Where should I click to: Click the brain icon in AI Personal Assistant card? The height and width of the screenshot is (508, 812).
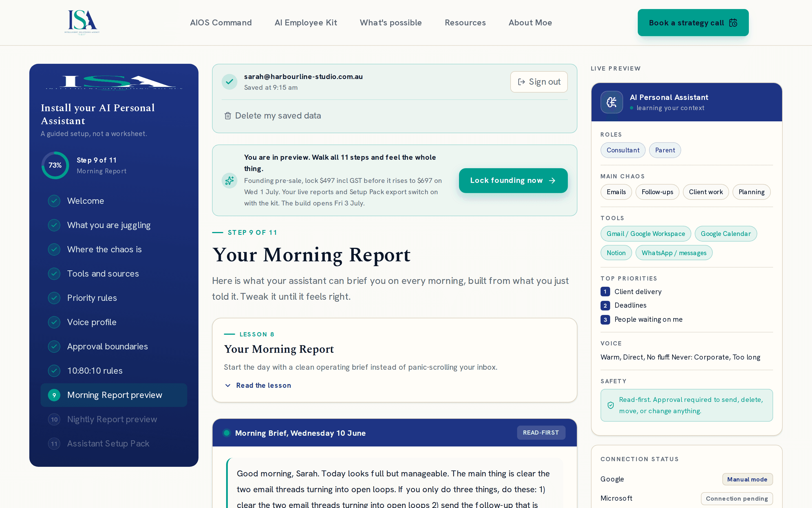pyautogui.click(x=611, y=102)
